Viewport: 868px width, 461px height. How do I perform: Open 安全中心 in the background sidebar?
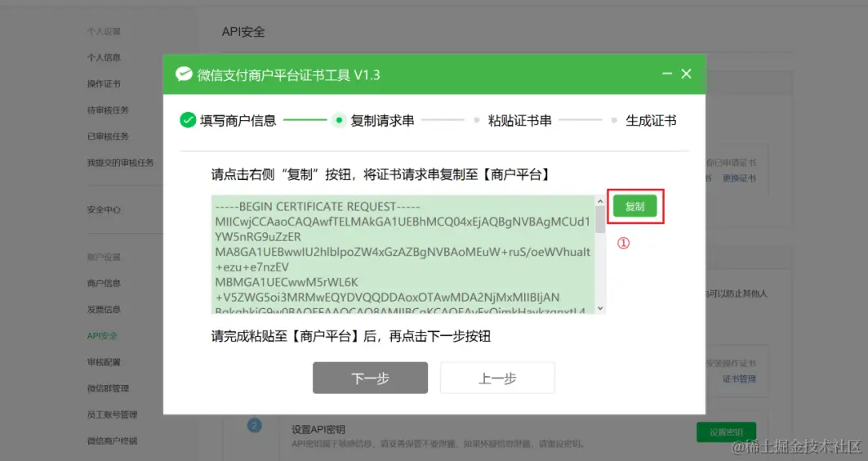(x=104, y=209)
